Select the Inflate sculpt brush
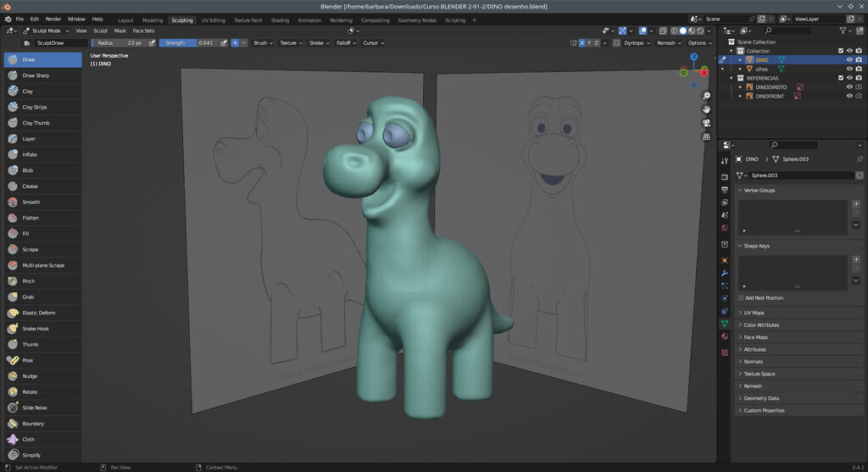The height and width of the screenshot is (472, 868). tap(29, 154)
